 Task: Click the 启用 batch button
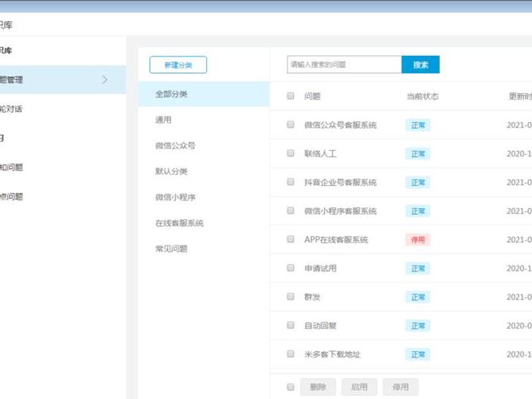pyautogui.click(x=359, y=387)
